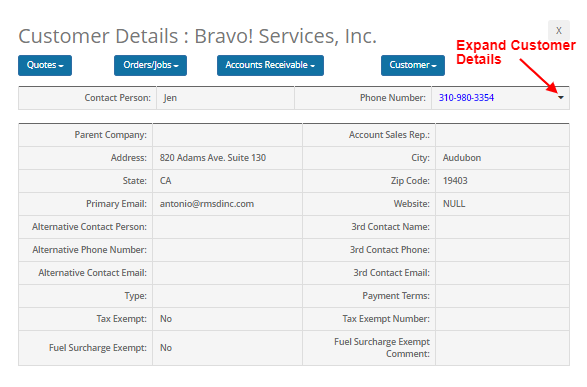
Task: Expand customer details with small arrow
Action: [x=561, y=98]
